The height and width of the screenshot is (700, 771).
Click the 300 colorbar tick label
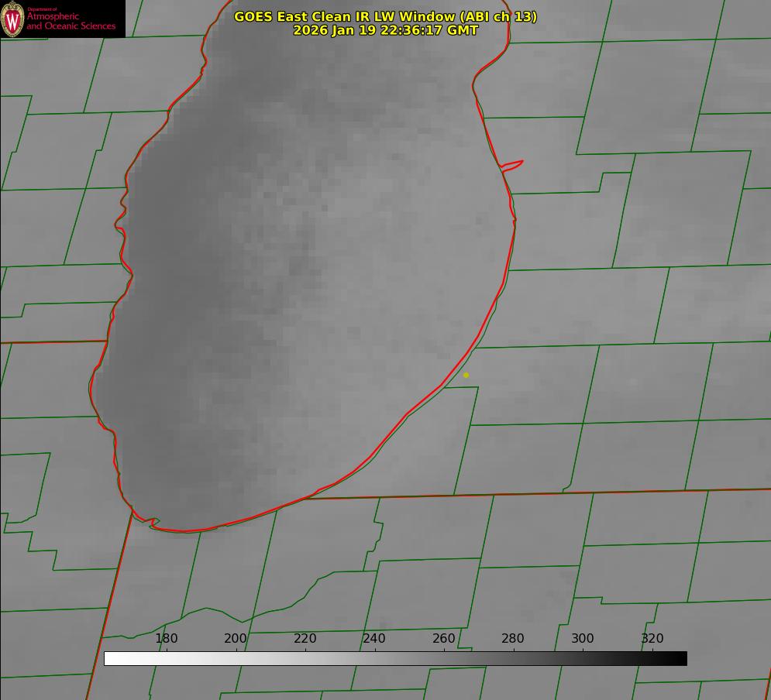[x=583, y=639]
